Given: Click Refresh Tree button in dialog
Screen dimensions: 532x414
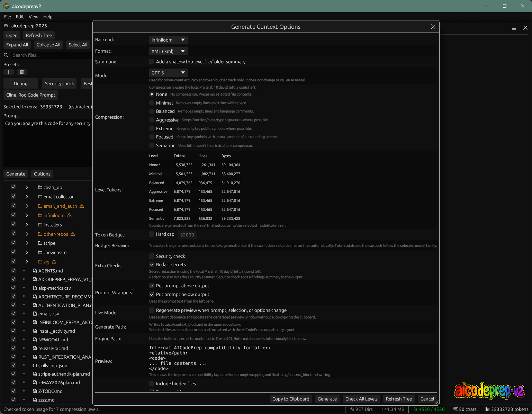Looking at the screenshot, I should 399,399.
